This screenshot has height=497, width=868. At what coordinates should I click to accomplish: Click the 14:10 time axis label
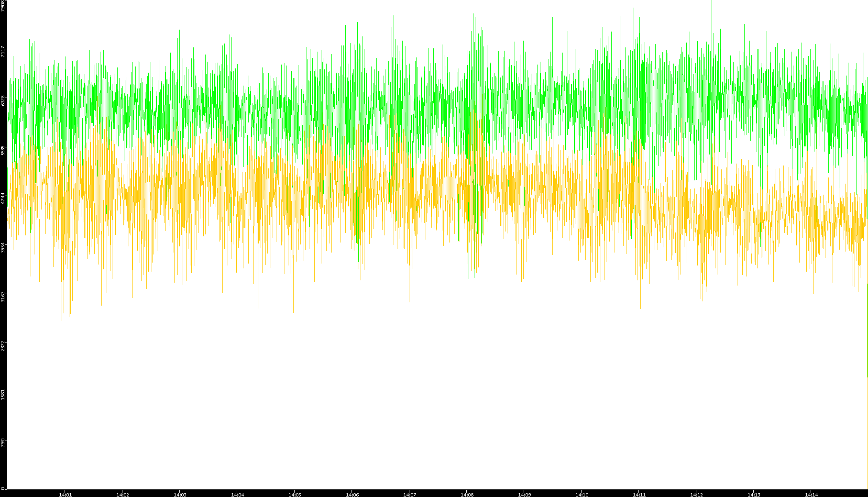[x=582, y=495]
